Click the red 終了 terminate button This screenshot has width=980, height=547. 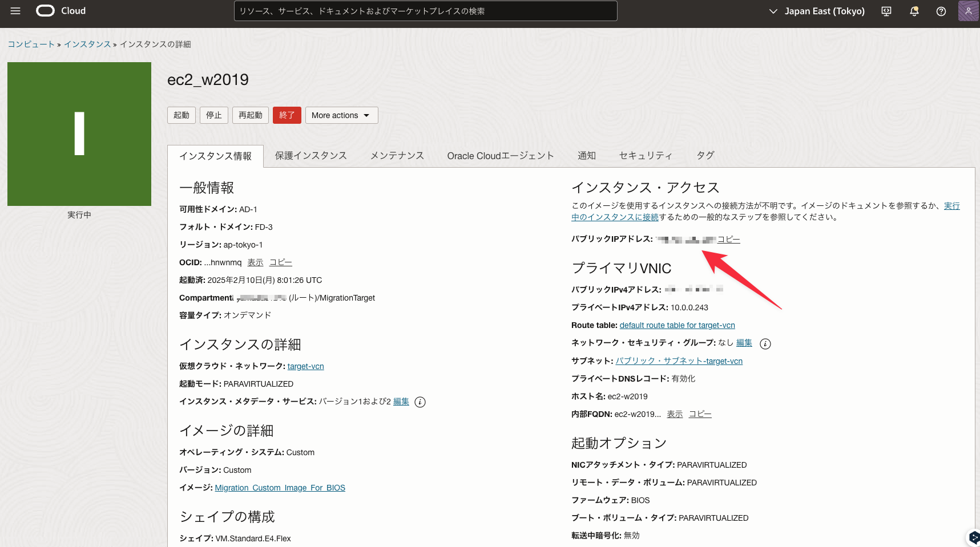tap(287, 115)
